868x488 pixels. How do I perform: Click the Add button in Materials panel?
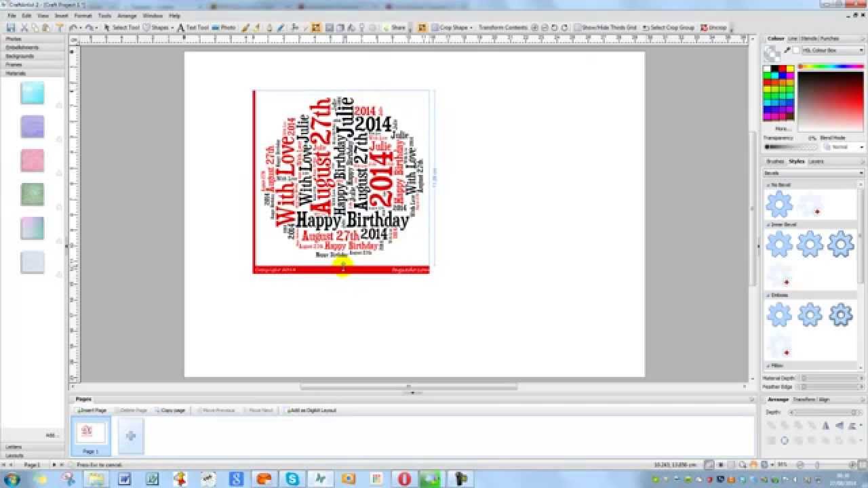click(x=52, y=434)
